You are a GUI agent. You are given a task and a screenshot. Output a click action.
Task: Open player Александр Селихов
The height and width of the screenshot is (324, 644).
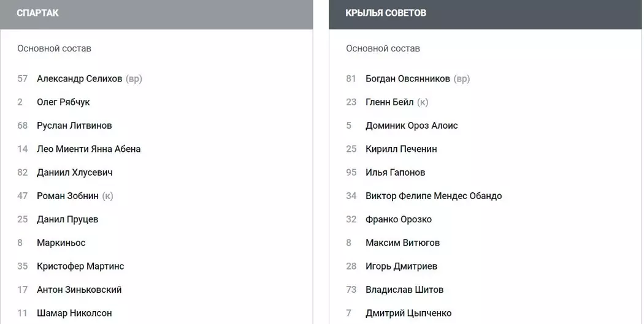coord(79,79)
